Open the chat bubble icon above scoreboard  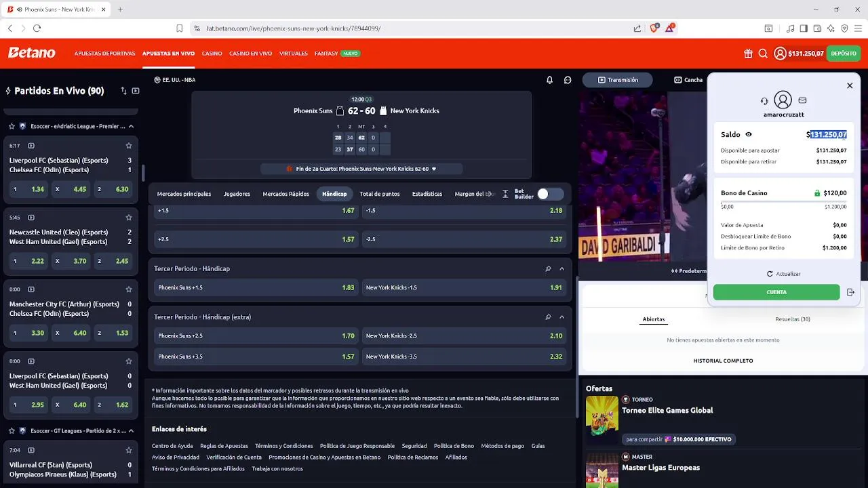(x=568, y=80)
